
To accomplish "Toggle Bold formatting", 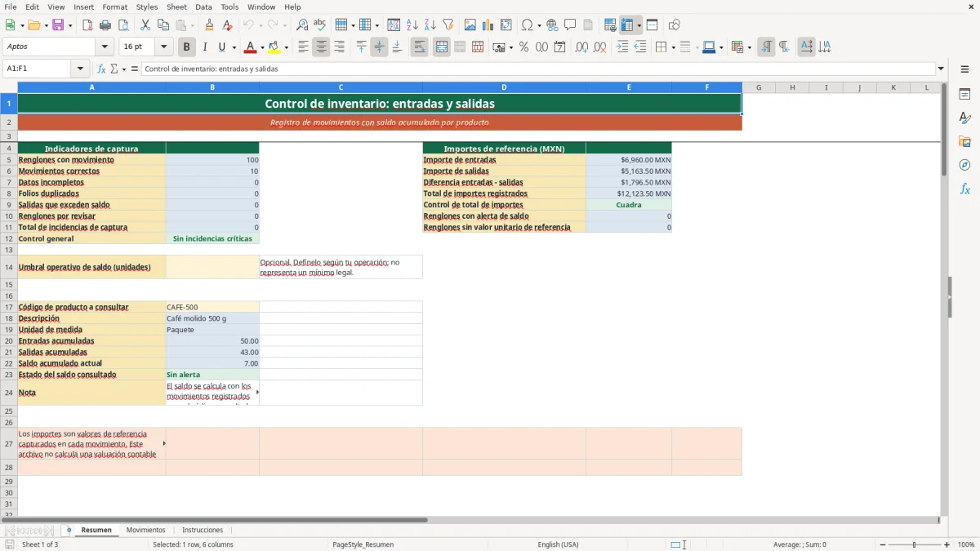I will (x=187, y=47).
